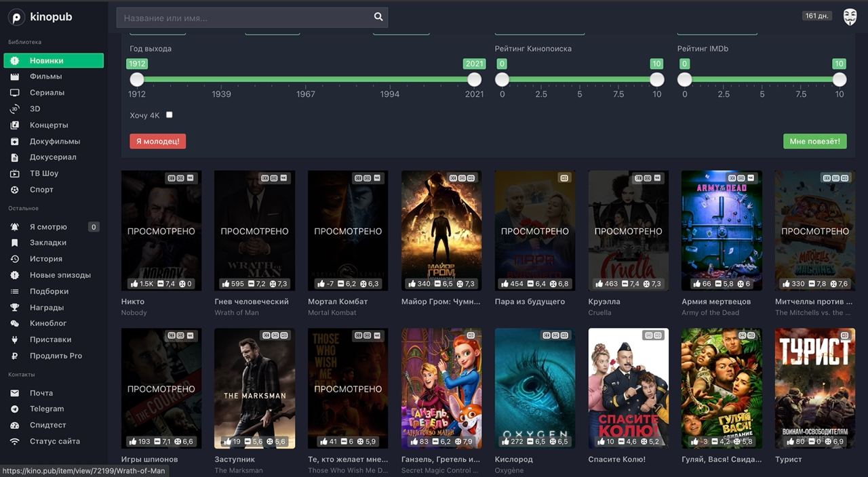
Task: Click the Kinopoisk rating maximum handle
Action: tap(656, 79)
